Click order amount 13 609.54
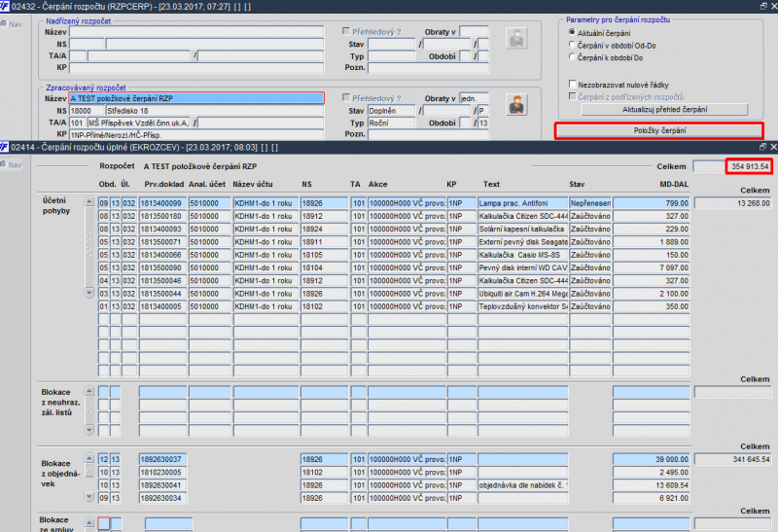Viewport: 778px width, 532px height. tap(651, 485)
